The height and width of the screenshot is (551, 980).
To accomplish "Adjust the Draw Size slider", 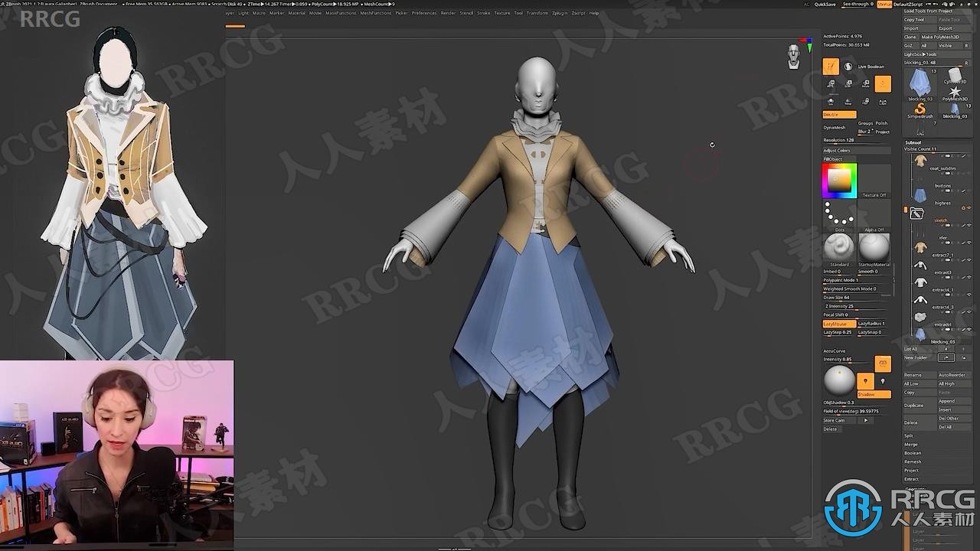I will 857,298.
